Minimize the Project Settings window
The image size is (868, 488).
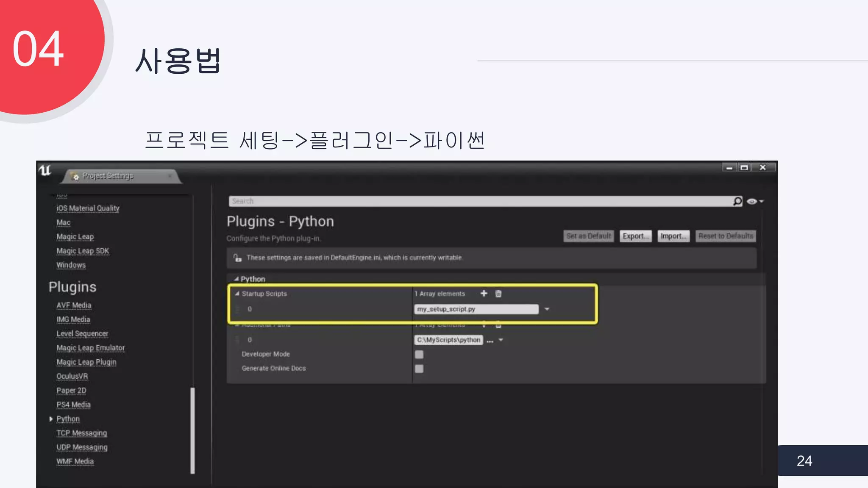coord(729,168)
